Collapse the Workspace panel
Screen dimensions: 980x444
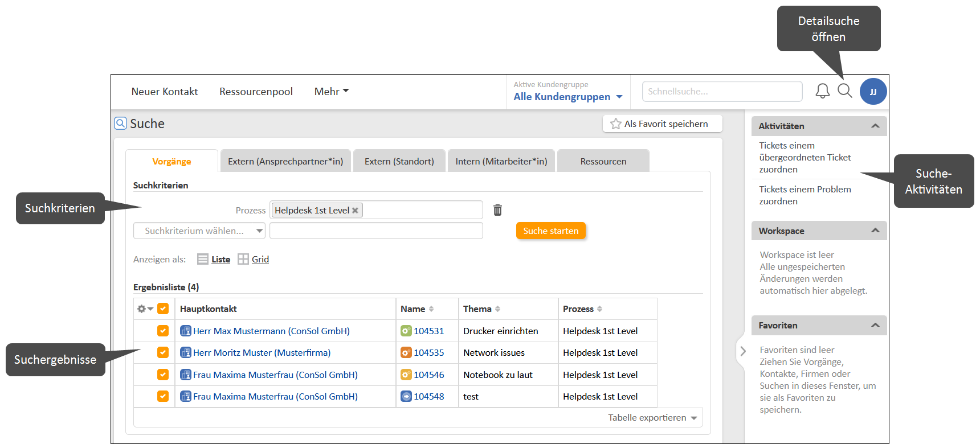[876, 231]
